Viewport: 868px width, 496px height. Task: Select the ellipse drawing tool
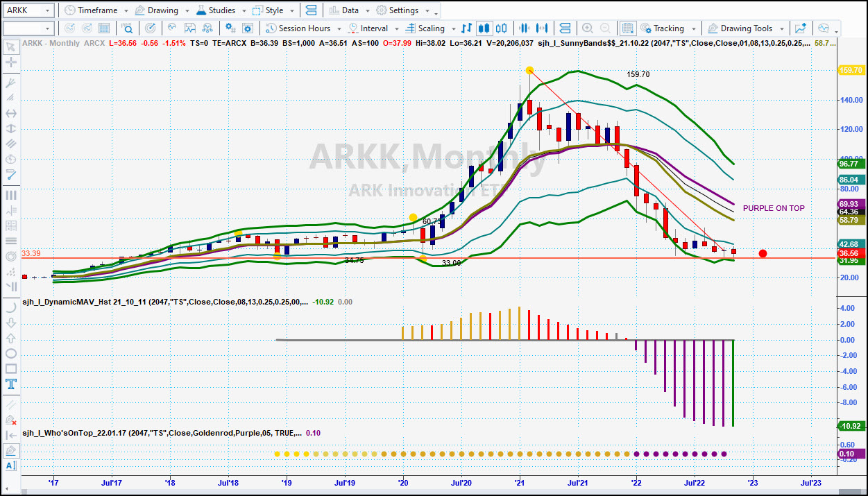click(11, 353)
